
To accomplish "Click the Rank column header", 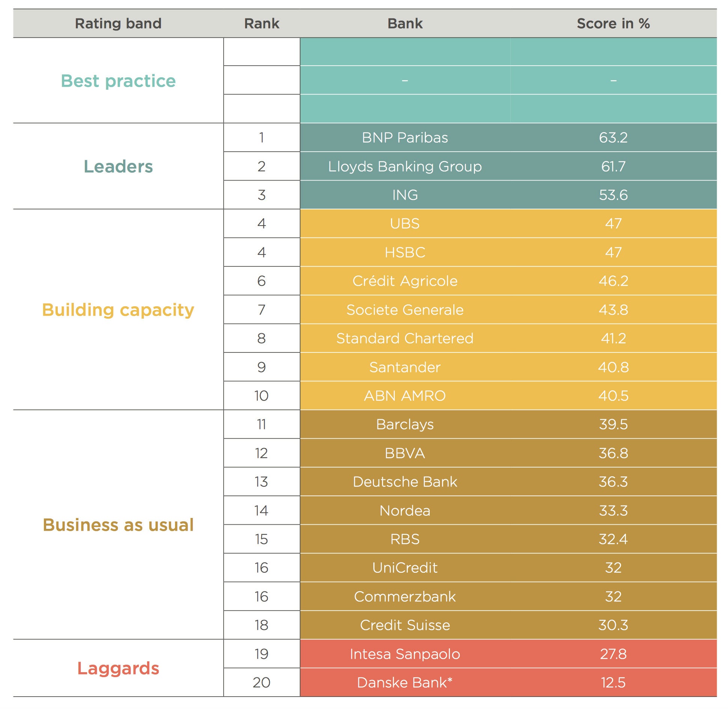I will click(x=262, y=24).
